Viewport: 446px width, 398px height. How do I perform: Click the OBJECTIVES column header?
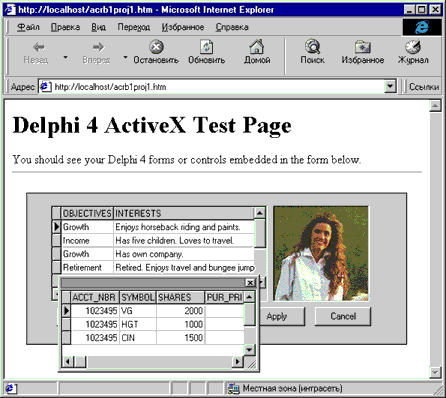pyautogui.click(x=87, y=213)
